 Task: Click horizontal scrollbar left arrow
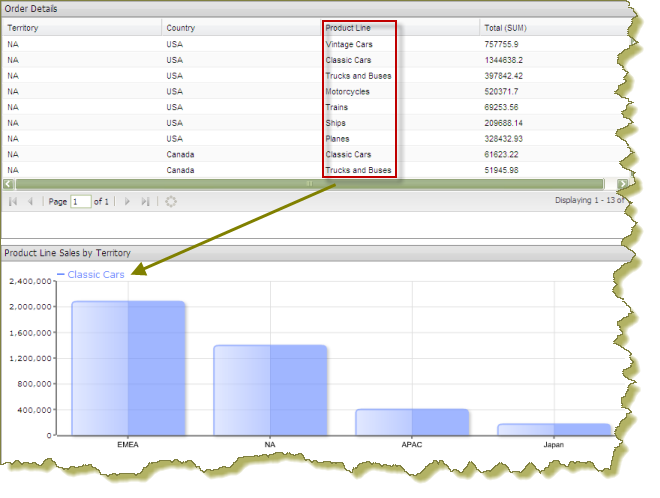(x=8, y=184)
